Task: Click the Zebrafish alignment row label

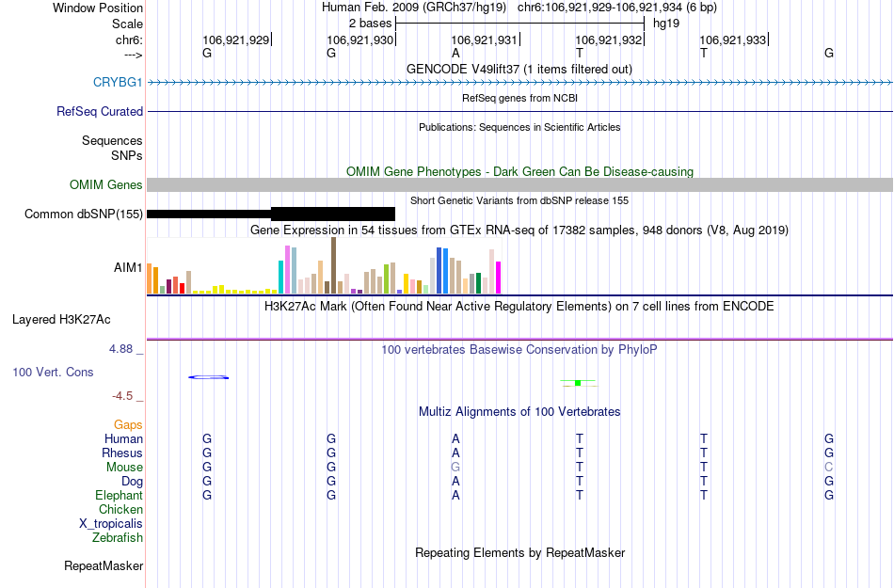Action: [117, 537]
